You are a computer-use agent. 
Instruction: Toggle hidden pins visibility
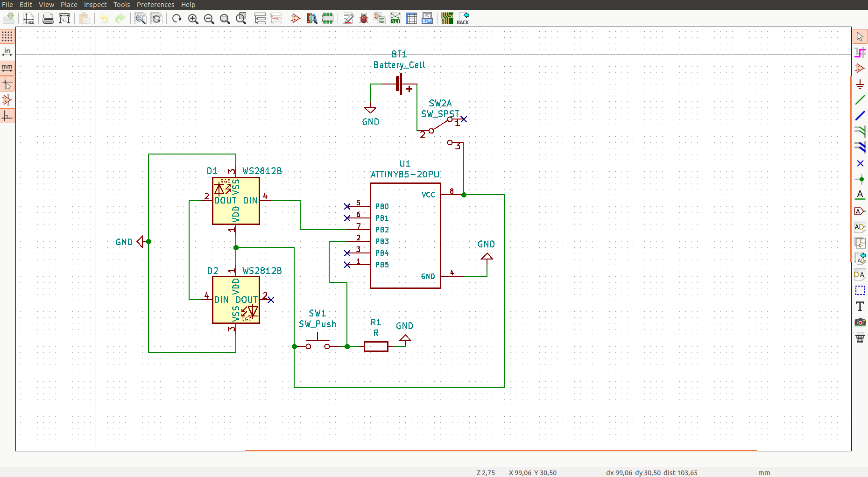(7, 100)
